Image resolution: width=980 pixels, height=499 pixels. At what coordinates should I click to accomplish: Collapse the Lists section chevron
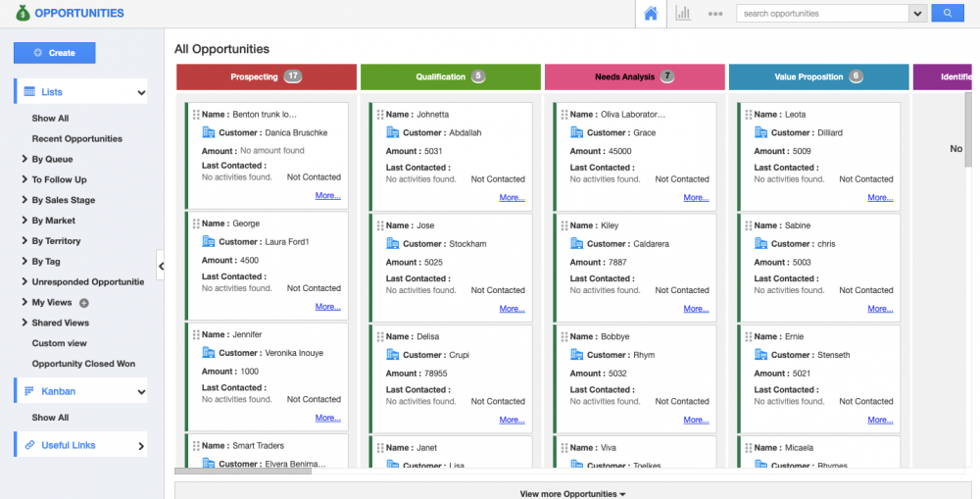(141, 93)
